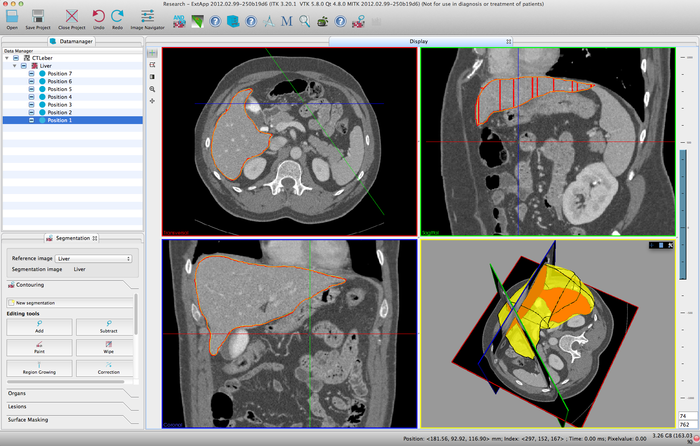
Task: Click the Display tab detach icon
Action: coord(508,41)
